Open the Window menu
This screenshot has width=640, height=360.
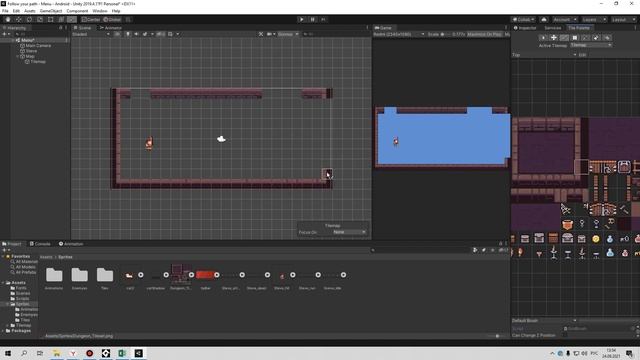100,11
